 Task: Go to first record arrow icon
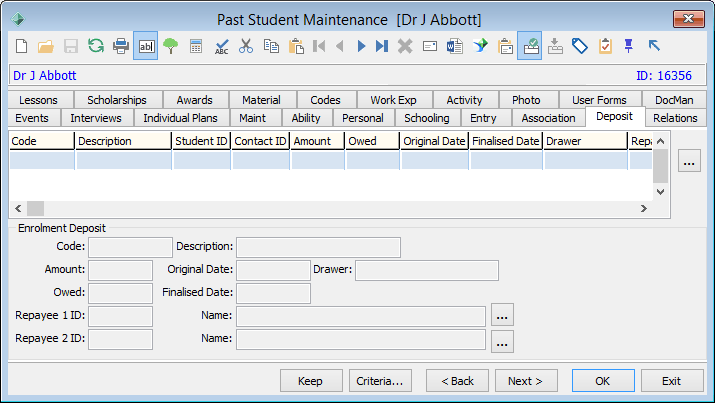coord(319,46)
